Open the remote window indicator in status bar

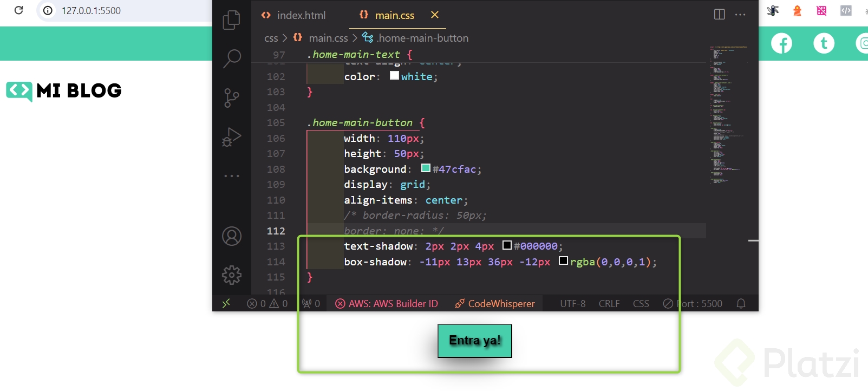click(226, 303)
